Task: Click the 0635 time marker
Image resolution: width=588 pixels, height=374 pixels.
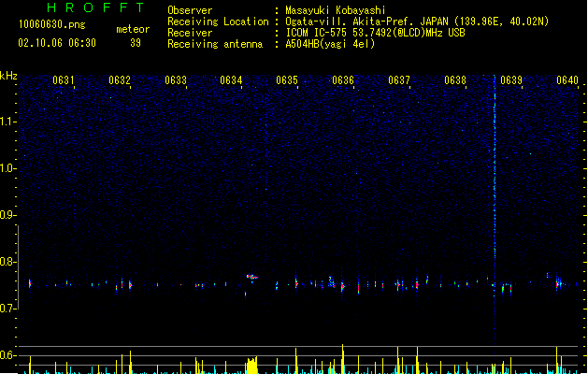Action: pyautogui.click(x=287, y=80)
